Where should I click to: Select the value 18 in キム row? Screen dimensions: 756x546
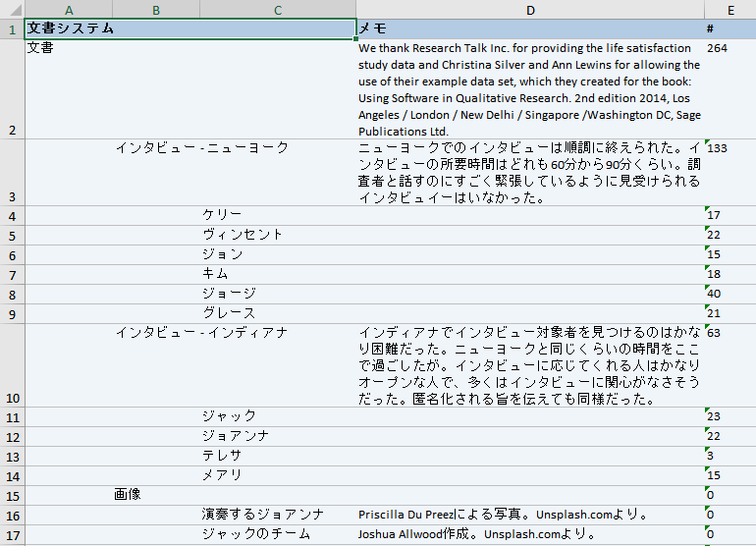[730, 274]
